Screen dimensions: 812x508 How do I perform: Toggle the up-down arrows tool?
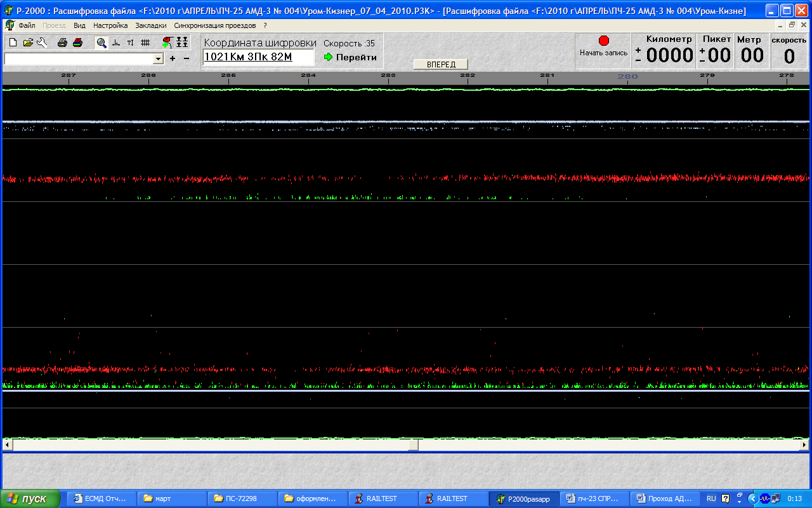[130, 43]
